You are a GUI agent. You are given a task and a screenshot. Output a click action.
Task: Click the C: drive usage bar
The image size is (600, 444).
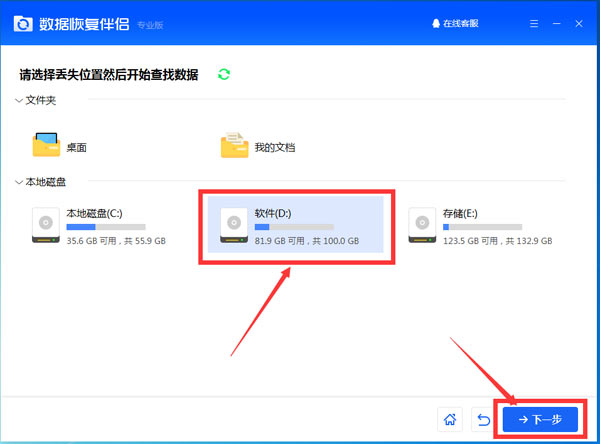106,227
